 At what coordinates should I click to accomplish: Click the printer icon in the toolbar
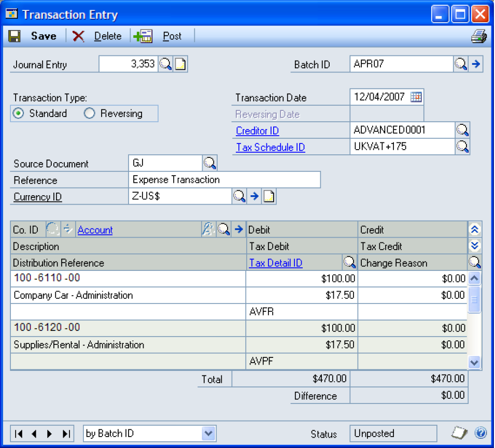click(x=478, y=36)
